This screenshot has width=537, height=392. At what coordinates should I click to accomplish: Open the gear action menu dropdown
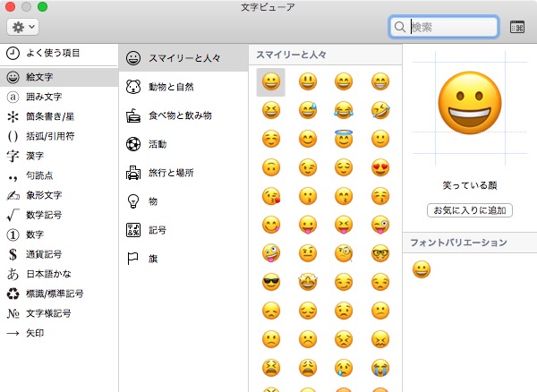point(22,27)
